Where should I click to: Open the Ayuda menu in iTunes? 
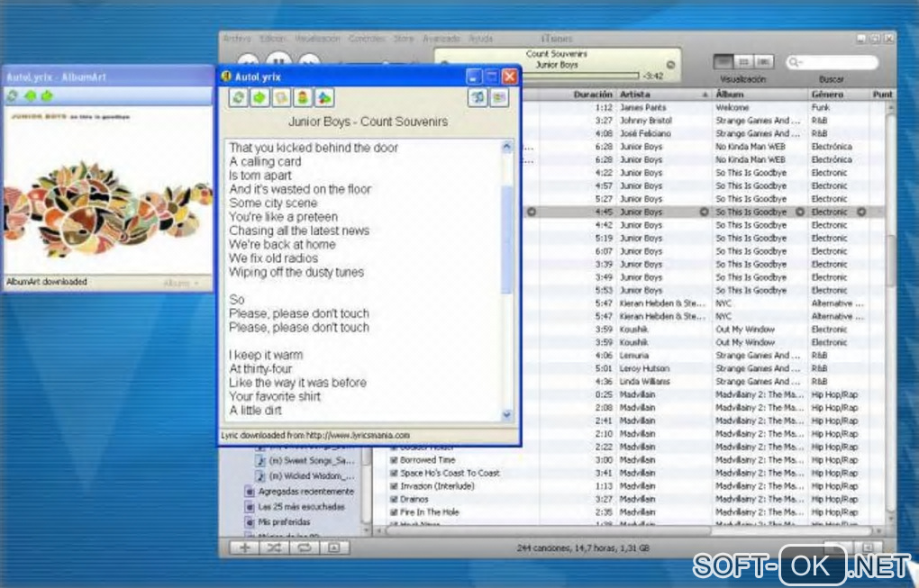(x=480, y=39)
